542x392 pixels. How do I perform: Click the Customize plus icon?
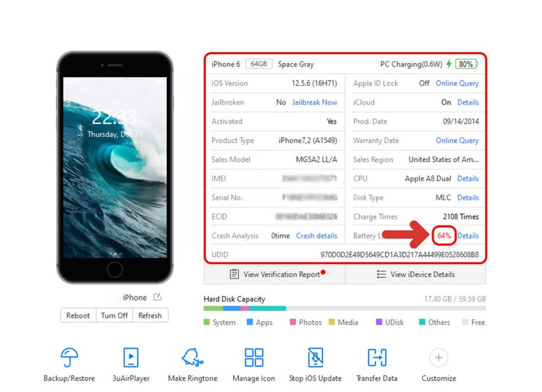click(438, 357)
